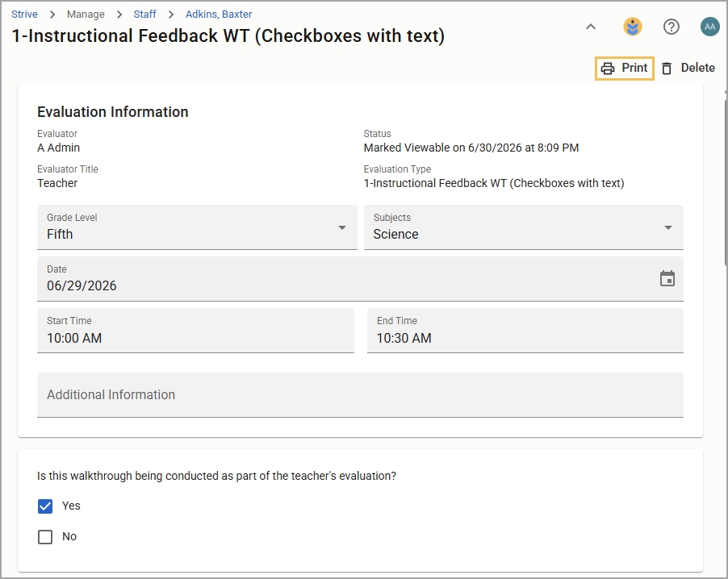Viewport: 728px width, 579px height.
Task: Click the Date input field
Action: (360, 279)
